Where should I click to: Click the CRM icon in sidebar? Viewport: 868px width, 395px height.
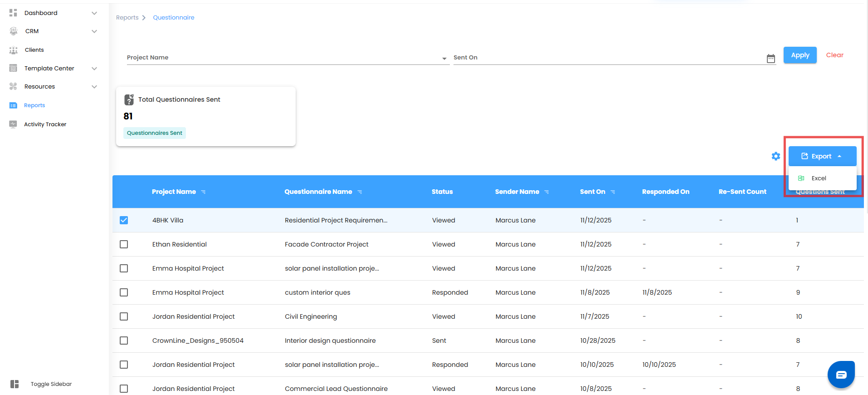pyautogui.click(x=14, y=31)
